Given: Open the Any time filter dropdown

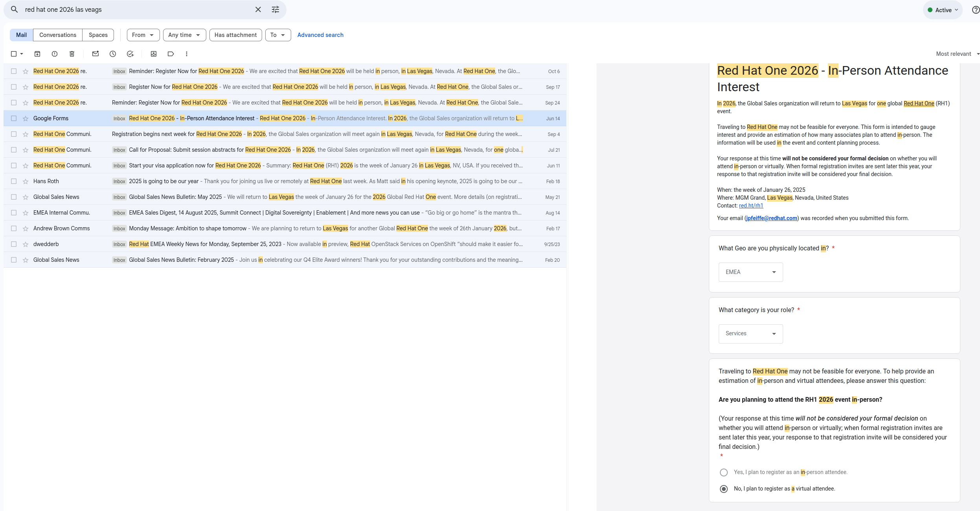Looking at the screenshot, I should point(184,35).
